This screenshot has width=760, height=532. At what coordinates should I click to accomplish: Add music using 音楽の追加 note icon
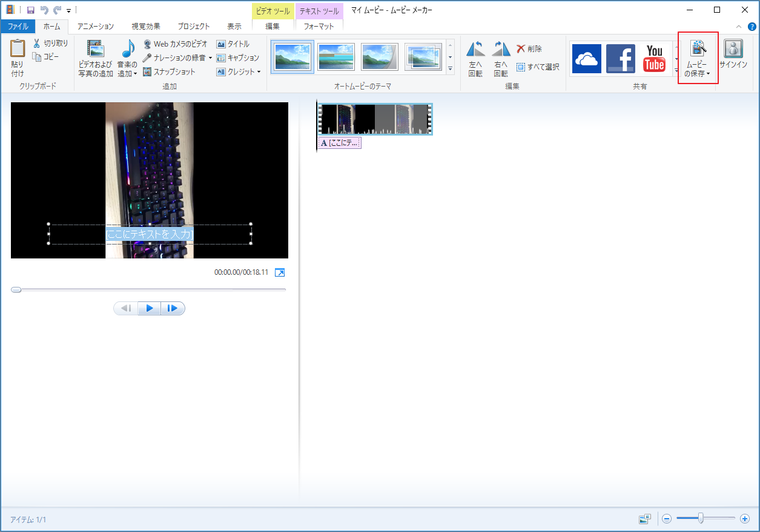point(128,50)
